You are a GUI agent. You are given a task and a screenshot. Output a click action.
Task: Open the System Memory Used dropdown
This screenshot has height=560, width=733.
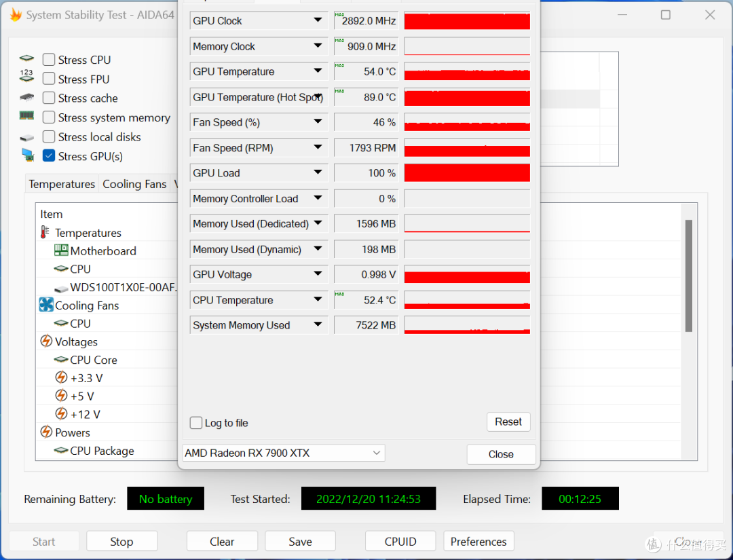(259, 325)
